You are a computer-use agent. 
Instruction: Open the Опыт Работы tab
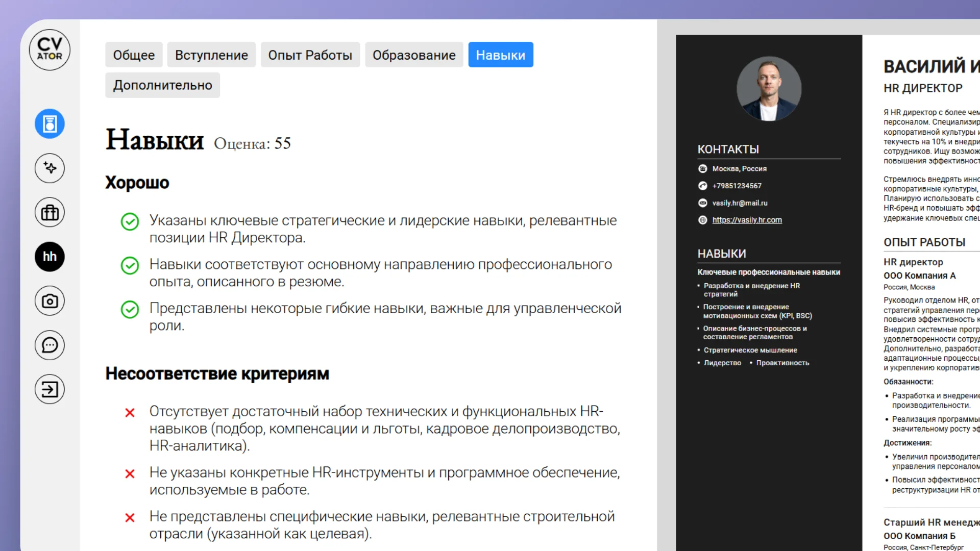310,55
